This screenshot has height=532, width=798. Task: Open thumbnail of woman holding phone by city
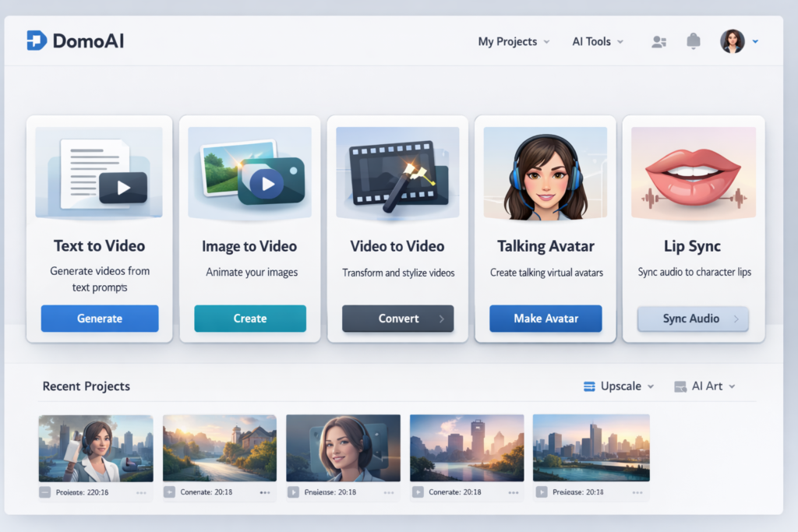[x=96, y=448]
